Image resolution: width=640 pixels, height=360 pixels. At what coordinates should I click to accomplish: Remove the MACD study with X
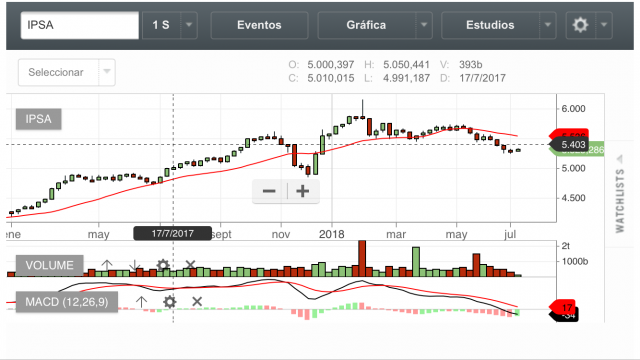tap(197, 302)
